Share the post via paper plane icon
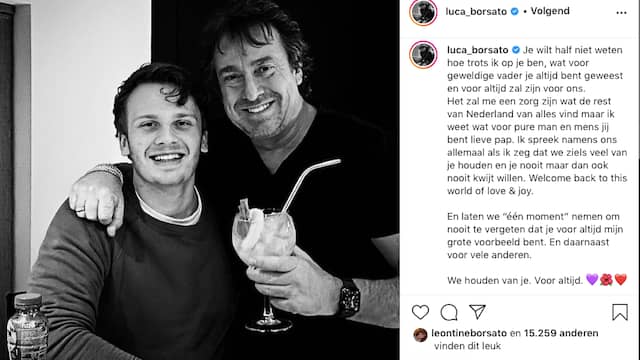640x360 pixels. pos(477,312)
